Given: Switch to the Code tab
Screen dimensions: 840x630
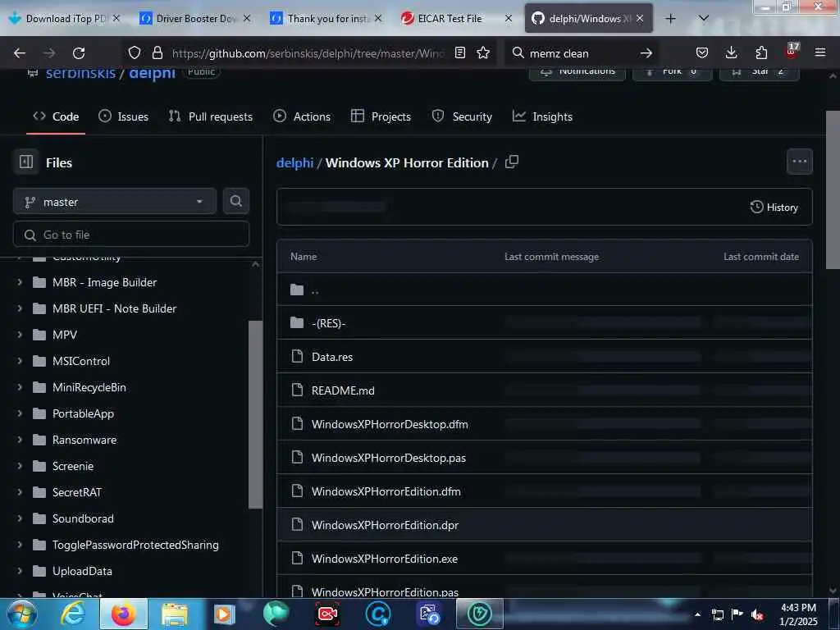Looking at the screenshot, I should coord(56,116).
